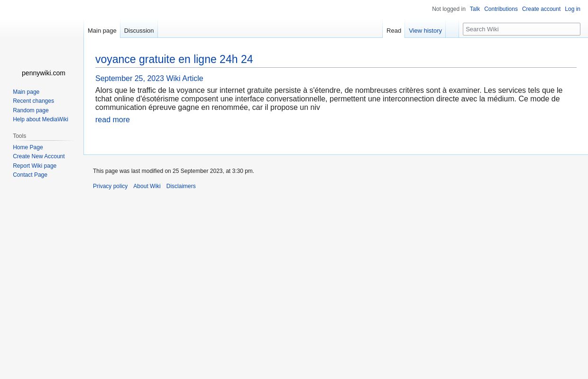Open the voyance gratuite article title

point(174,59)
